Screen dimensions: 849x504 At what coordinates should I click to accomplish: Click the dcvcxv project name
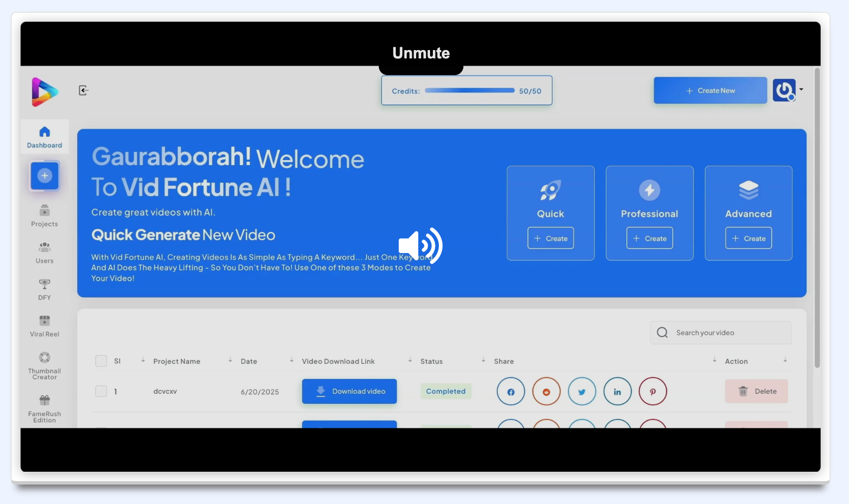tap(165, 391)
